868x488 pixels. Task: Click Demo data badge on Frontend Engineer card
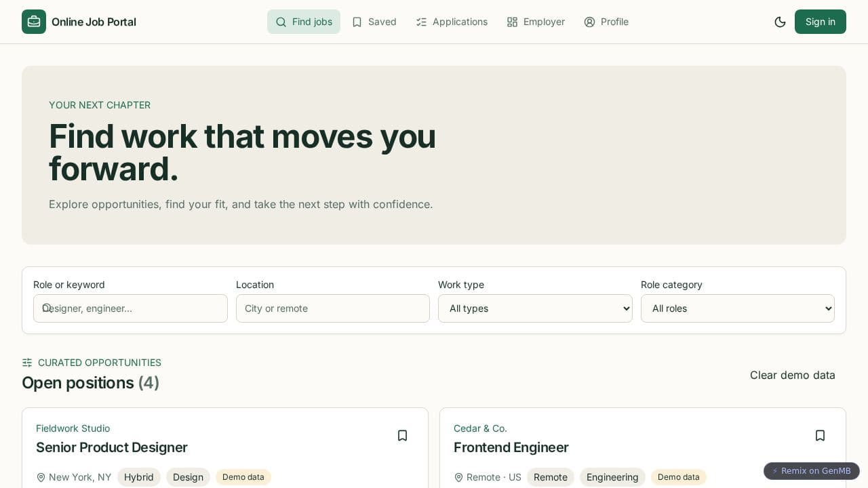(x=679, y=477)
